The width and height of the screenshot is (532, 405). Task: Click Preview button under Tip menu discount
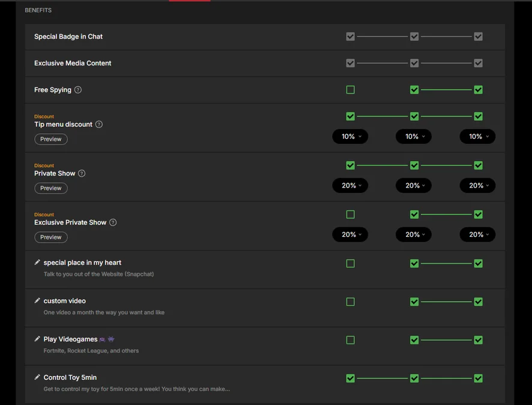coord(51,139)
